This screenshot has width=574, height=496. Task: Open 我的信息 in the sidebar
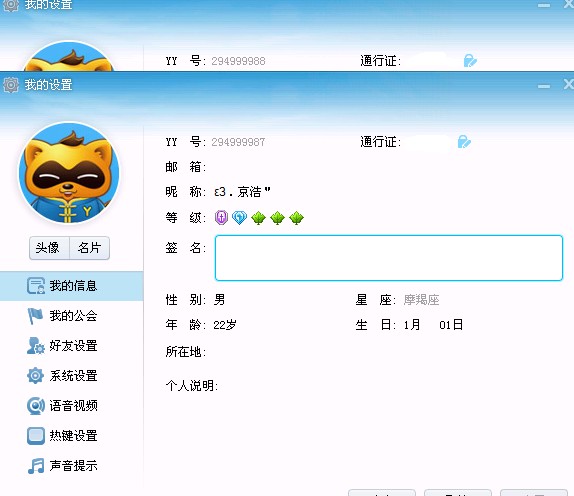[71, 286]
